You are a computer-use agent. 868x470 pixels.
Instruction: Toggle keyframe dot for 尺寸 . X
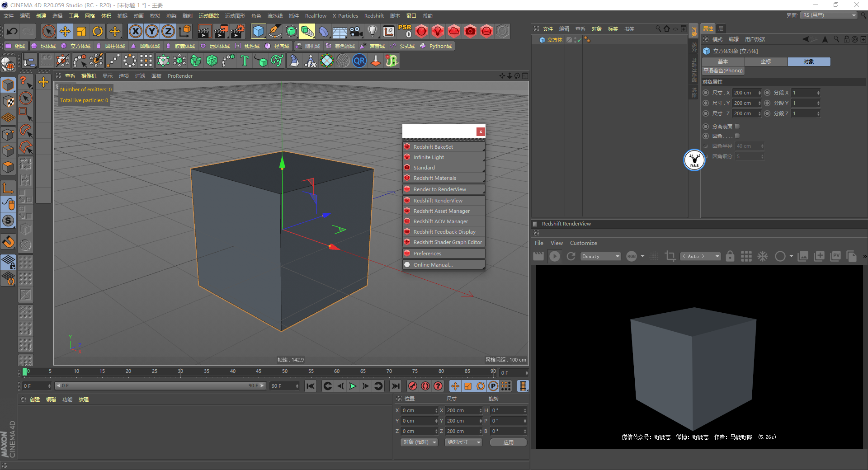[706, 93]
